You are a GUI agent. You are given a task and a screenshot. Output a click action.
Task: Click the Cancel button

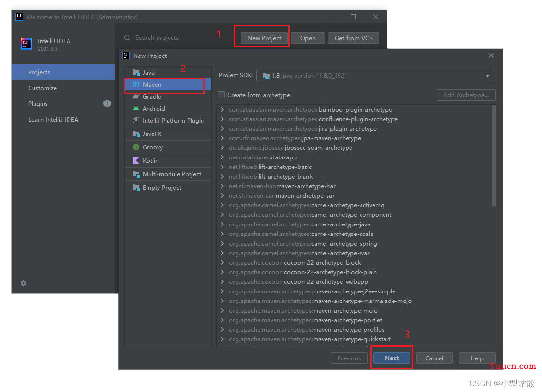434,358
